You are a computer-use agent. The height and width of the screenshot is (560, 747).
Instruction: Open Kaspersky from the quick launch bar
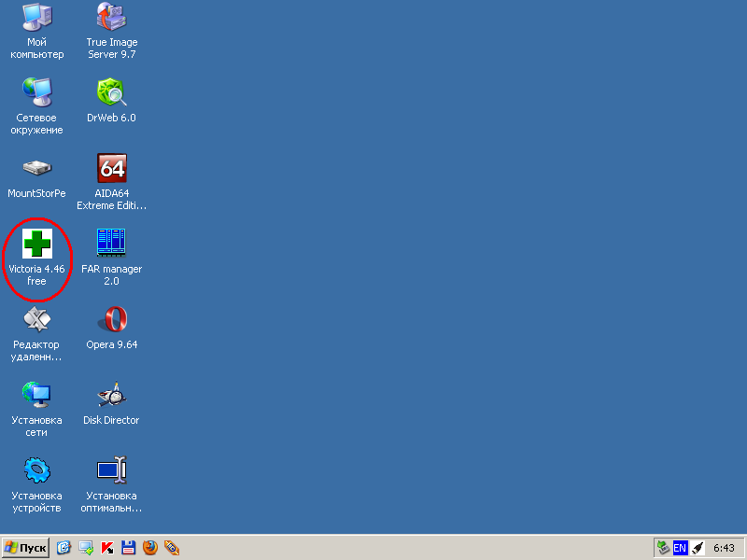pos(106,548)
